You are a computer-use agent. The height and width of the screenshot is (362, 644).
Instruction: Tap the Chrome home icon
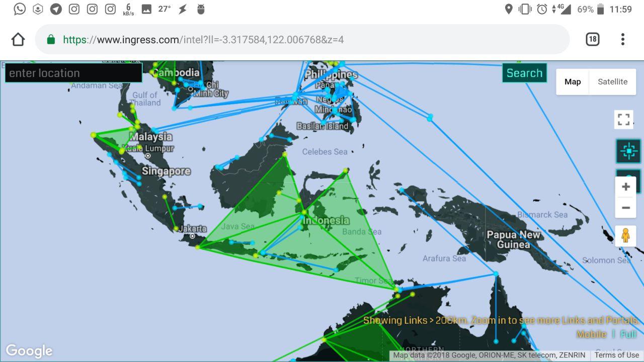[18, 39]
